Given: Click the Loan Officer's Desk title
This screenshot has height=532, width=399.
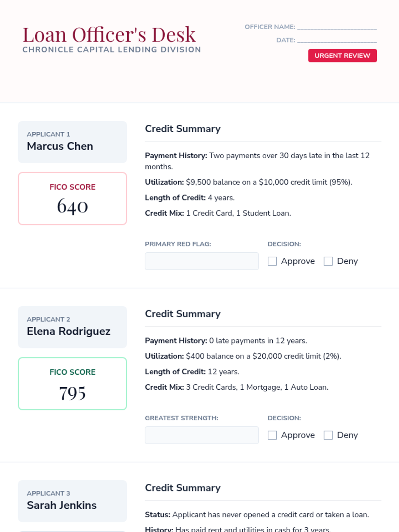Looking at the screenshot, I should (109, 35).
